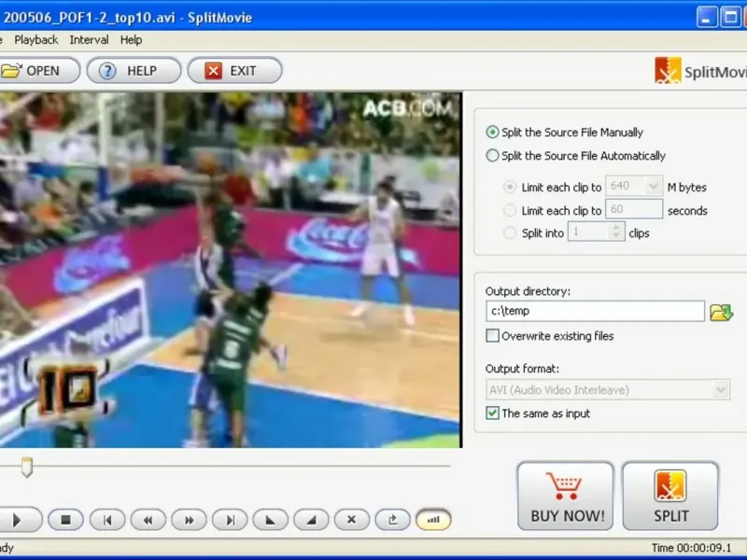Choose Limit each clip to seconds

pos(510,210)
